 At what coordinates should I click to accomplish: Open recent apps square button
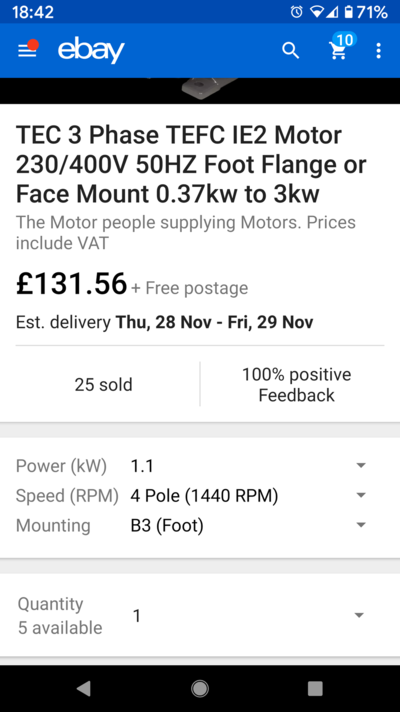click(315, 688)
